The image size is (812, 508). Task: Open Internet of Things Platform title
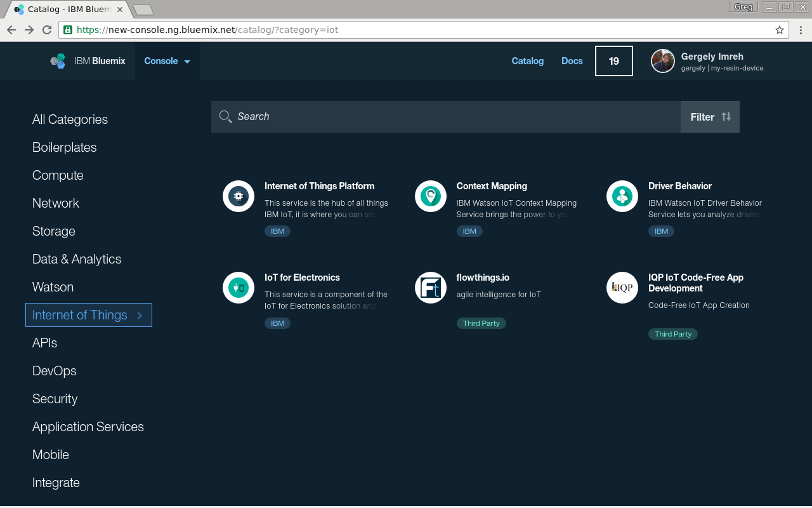point(320,186)
